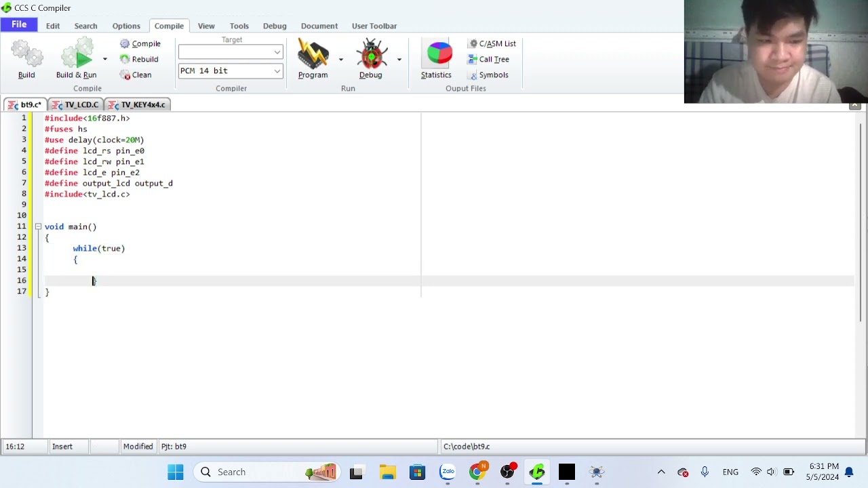The image size is (868, 488).
Task: Open the Statistics pie chart
Action: click(x=437, y=54)
